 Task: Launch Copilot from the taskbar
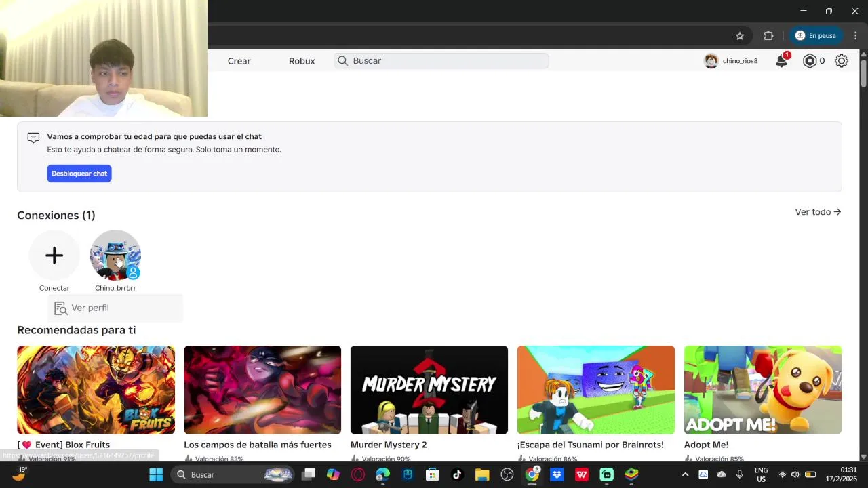tap(333, 474)
